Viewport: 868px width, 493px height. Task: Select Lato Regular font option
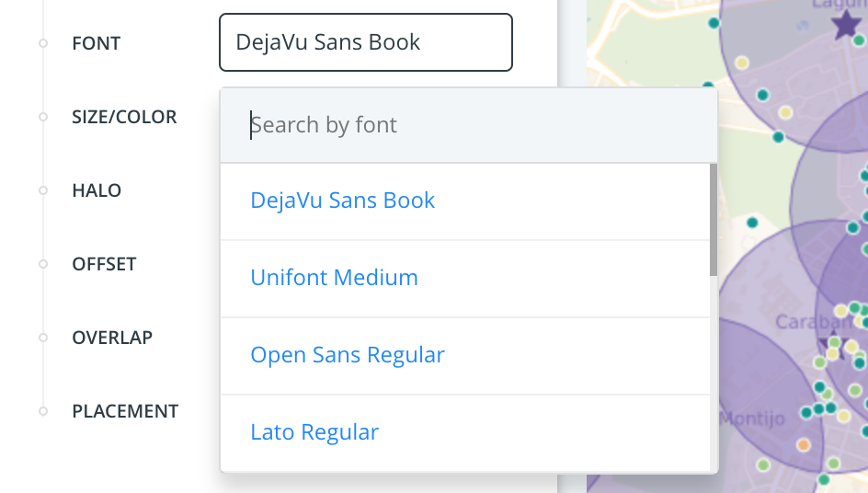pyautogui.click(x=465, y=432)
